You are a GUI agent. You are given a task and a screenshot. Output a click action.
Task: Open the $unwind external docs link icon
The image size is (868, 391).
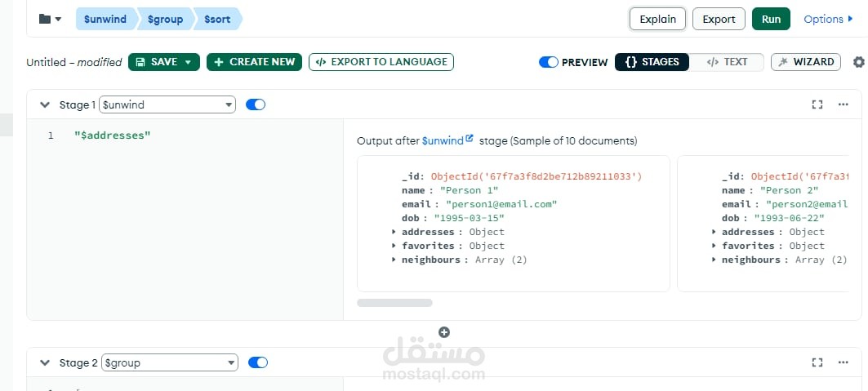pyautogui.click(x=470, y=138)
